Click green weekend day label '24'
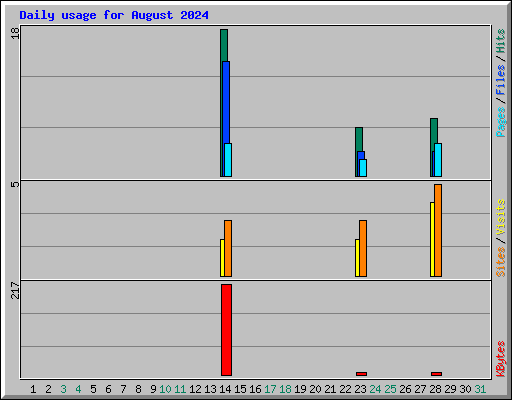This screenshot has height=400, width=512. (375, 389)
